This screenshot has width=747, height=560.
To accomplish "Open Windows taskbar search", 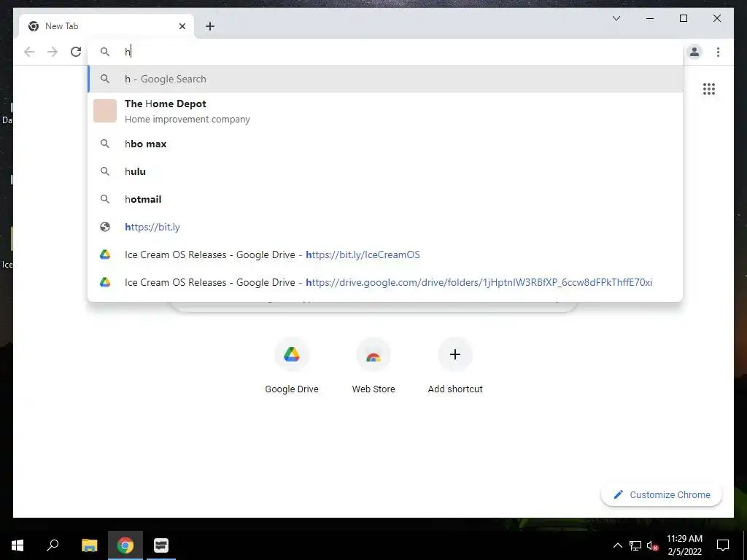I will pos(53,545).
